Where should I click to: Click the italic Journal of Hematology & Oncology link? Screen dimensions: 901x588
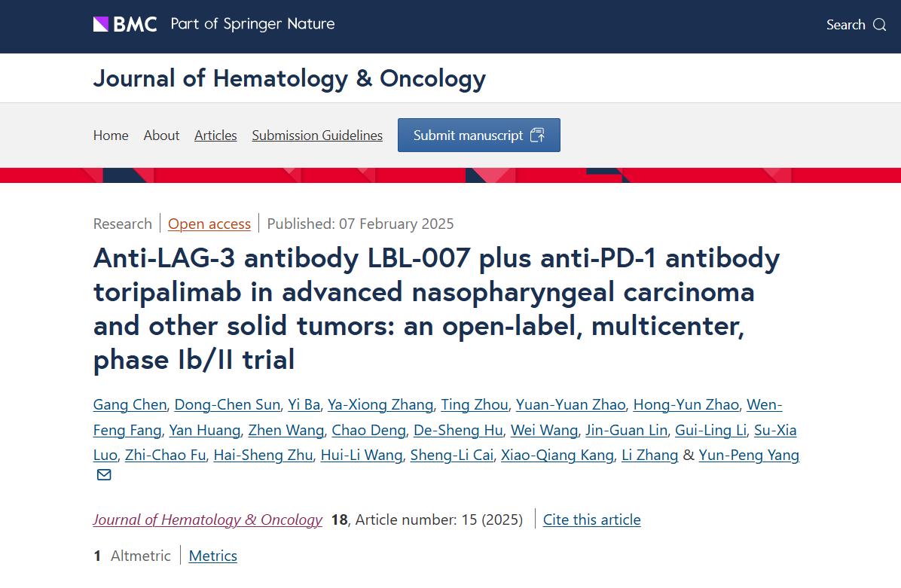pos(207,519)
